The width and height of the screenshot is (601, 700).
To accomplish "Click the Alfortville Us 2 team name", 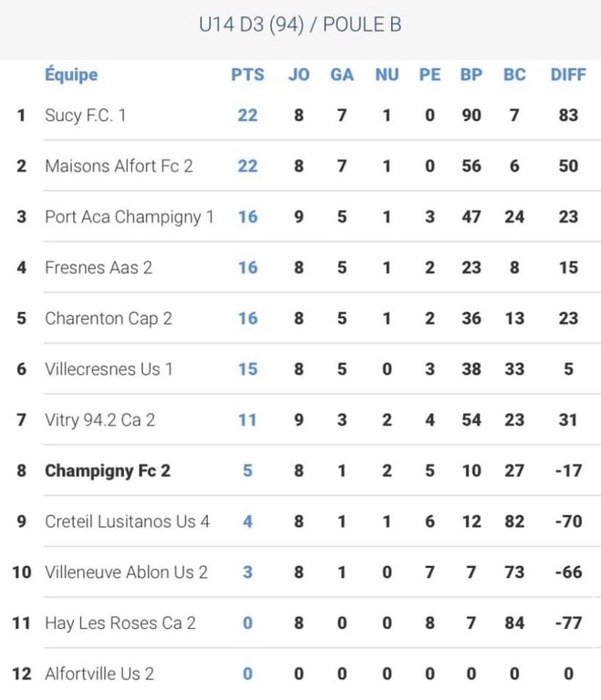I will coord(99,674).
